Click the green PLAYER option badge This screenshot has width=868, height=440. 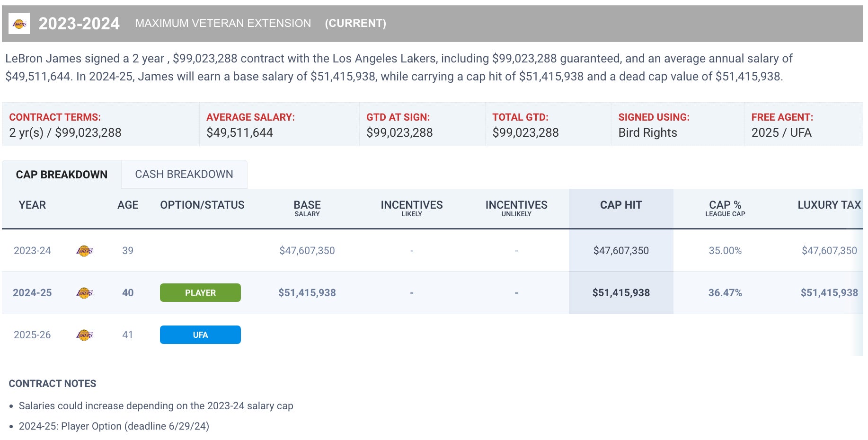(200, 293)
